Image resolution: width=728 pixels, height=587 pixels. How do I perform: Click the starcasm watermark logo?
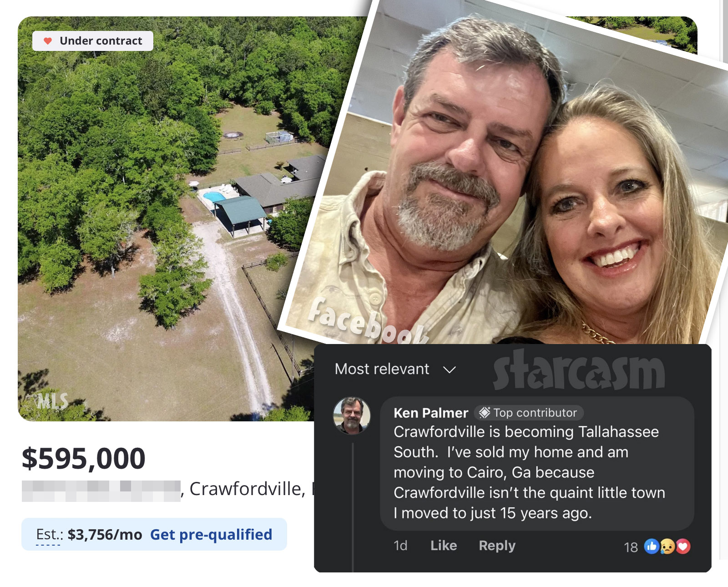[x=579, y=370]
